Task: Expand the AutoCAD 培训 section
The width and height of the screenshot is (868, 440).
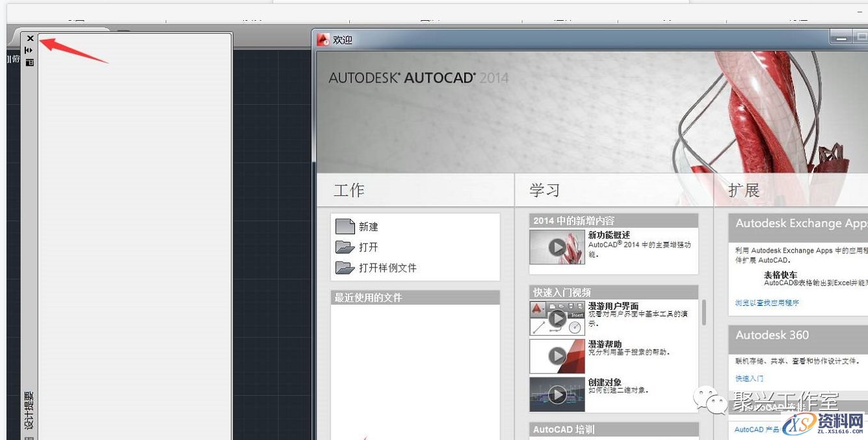Action: point(611,429)
